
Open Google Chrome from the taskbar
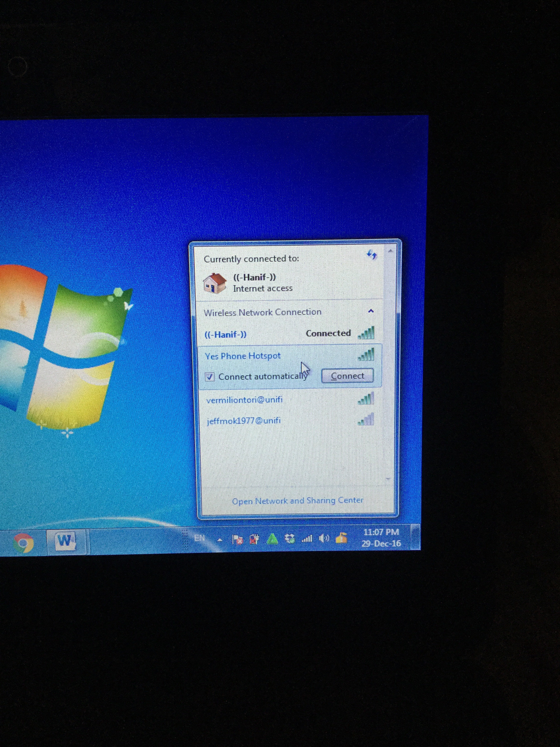click(x=24, y=543)
